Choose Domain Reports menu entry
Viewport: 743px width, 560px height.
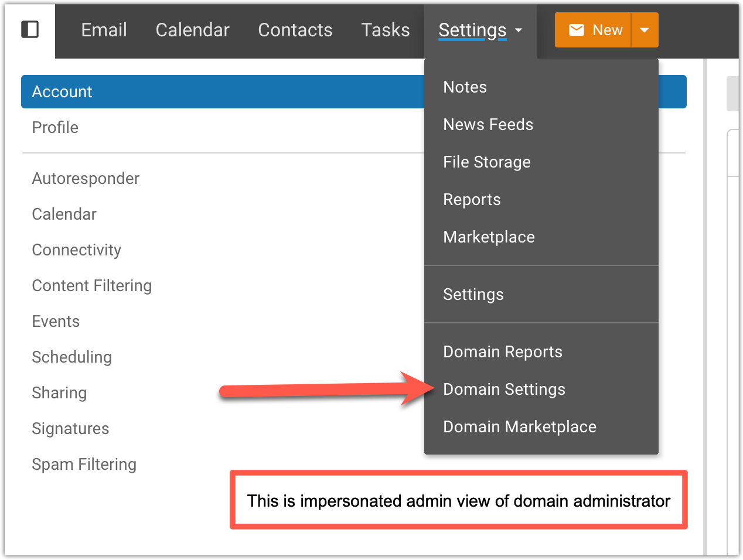coord(502,352)
